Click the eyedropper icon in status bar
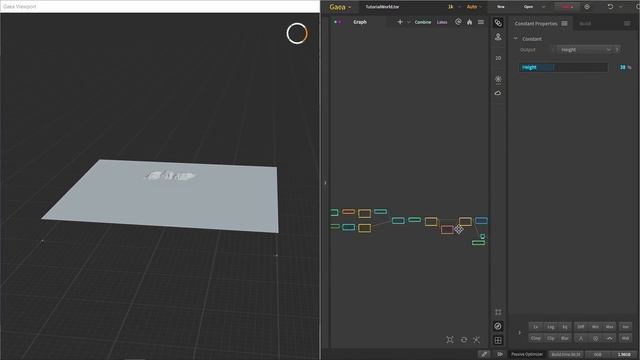This screenshot has width=640, height=360. pyautogui.click(x=484, y=354)
